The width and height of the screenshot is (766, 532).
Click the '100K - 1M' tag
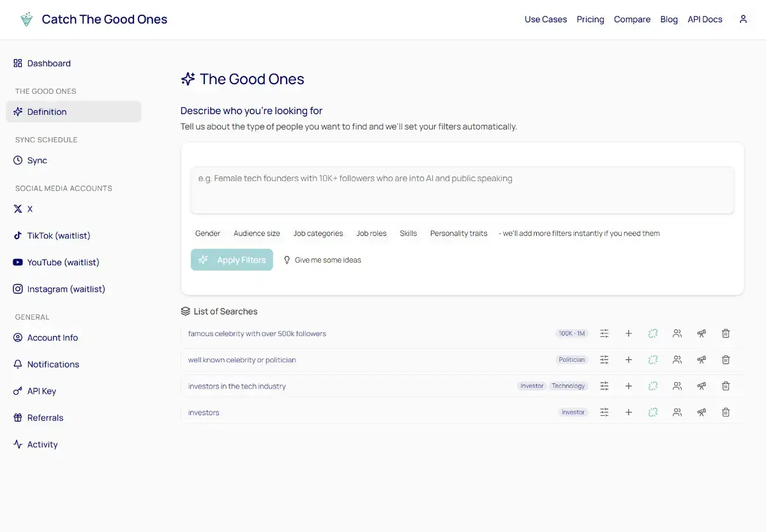point(572,334)
